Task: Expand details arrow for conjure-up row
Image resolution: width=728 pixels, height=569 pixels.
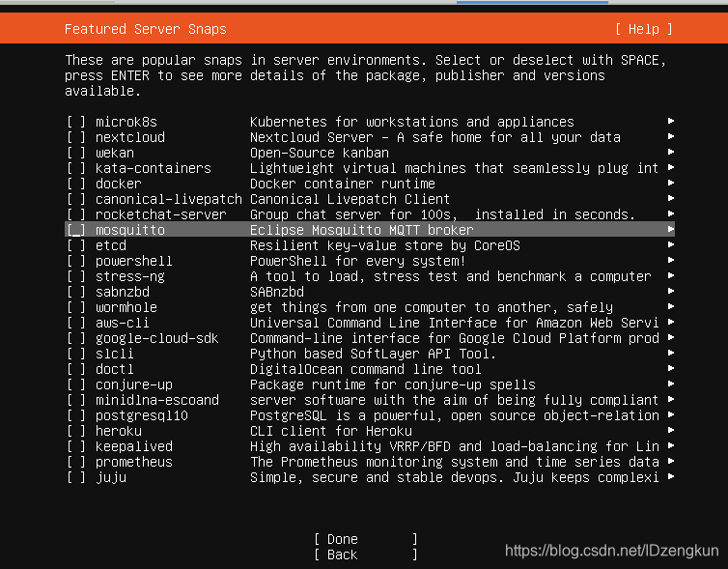Action: 671,384
